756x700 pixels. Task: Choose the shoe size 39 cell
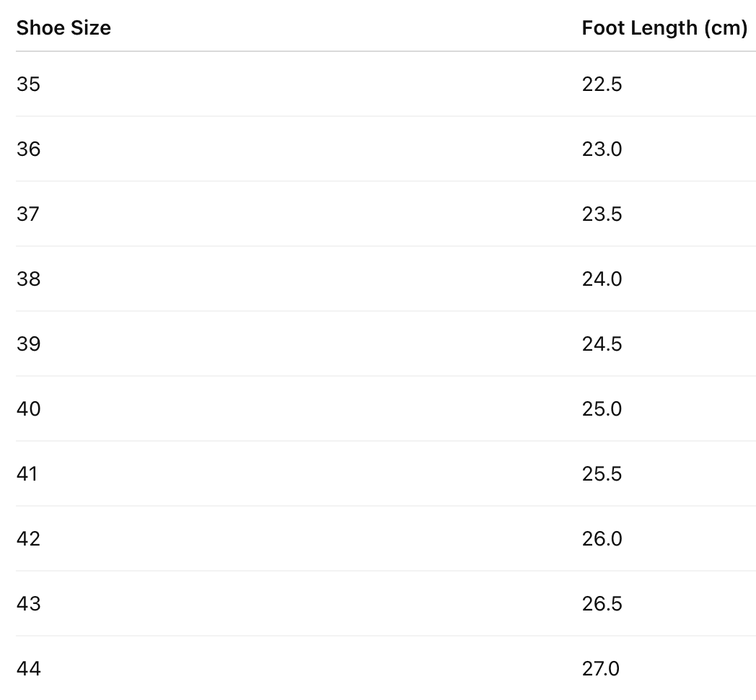click(x=29, y=344)
